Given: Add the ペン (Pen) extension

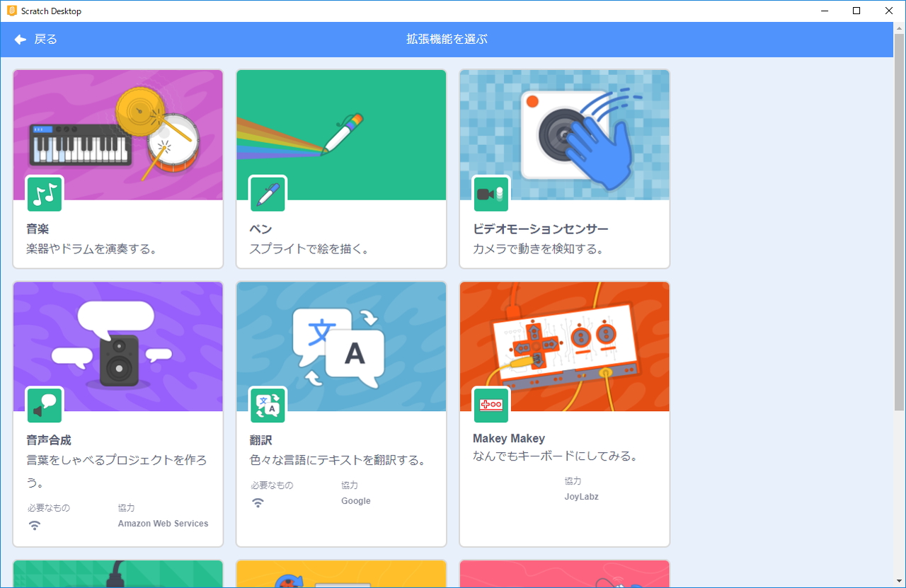Looking at the screenshot, I should 341,134.
